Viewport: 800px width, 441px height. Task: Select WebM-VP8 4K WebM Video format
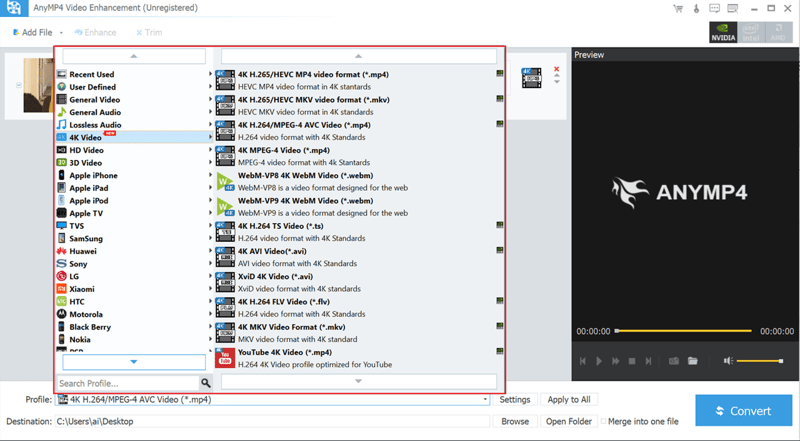tap(360, 181)
